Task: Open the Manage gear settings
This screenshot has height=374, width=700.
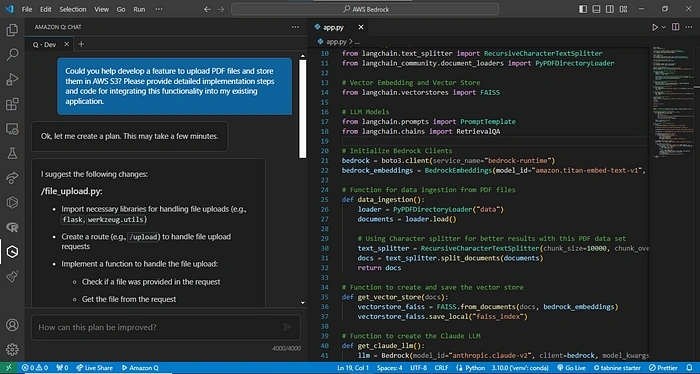Action: click(x=12, y=349)
